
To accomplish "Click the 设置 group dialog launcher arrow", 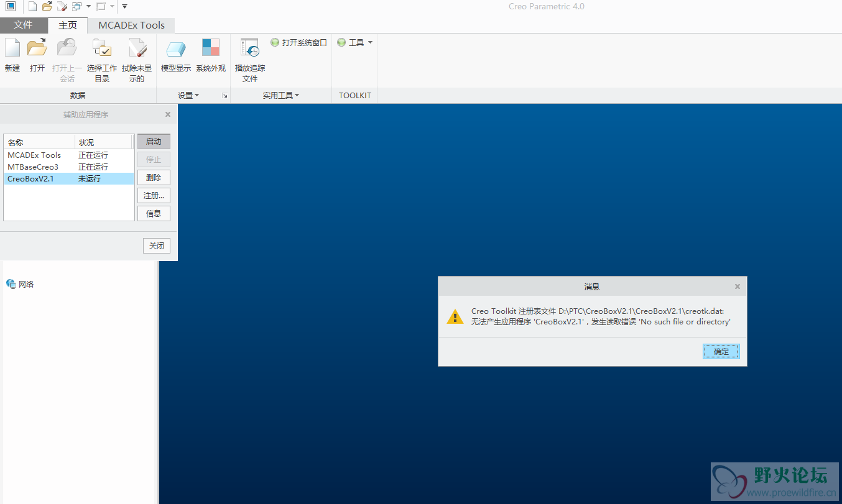I will pos(224,96).
